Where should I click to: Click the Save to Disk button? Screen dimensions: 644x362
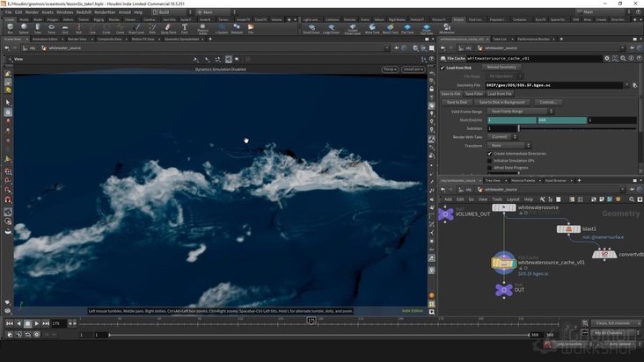coord(457,102)
